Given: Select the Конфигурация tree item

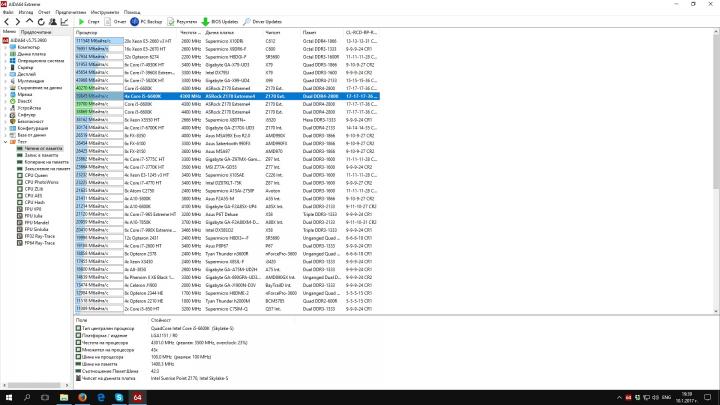Looking at the screenshot, I should click(33, 129).
